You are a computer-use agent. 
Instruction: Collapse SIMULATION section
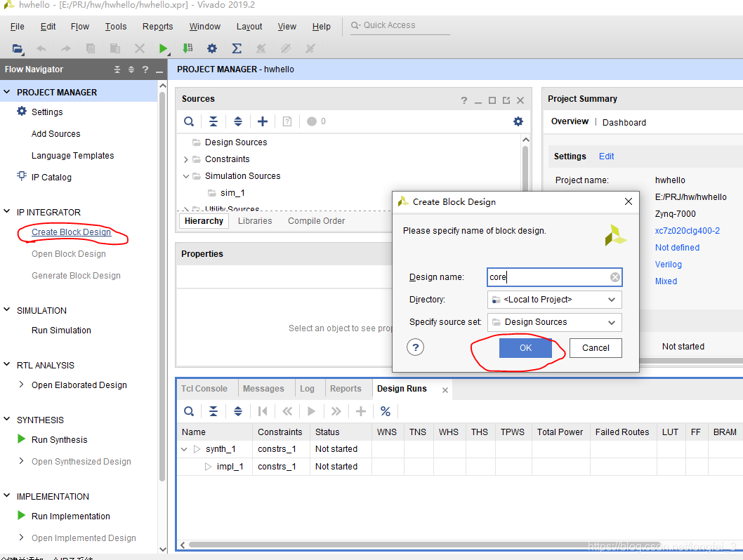pyautogui.click(x=6, y=309)
